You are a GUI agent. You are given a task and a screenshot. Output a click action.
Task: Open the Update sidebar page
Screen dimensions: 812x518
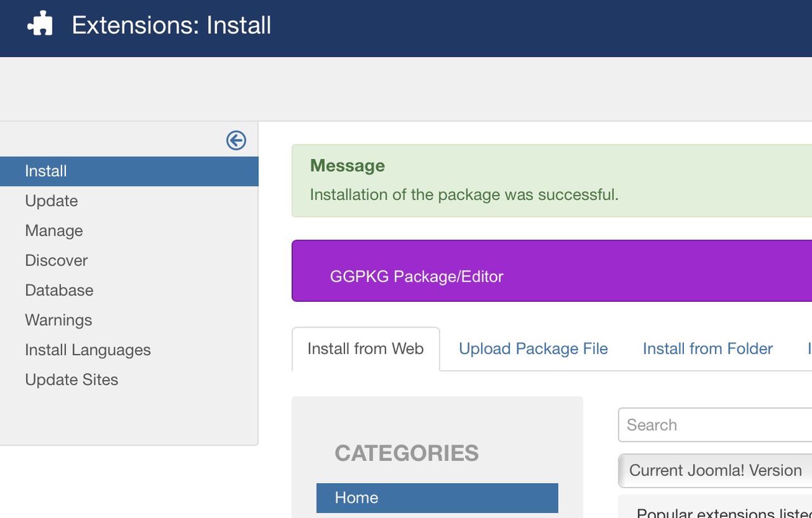coord(51,201)
